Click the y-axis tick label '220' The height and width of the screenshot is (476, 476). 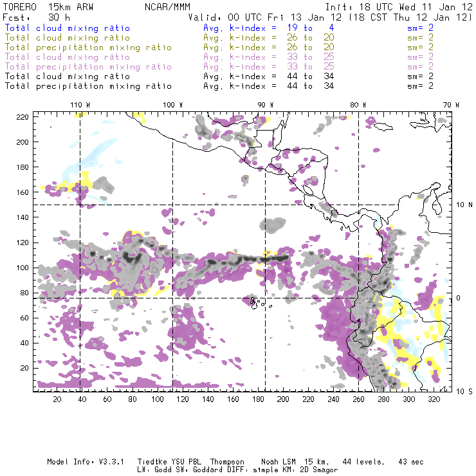23,117
